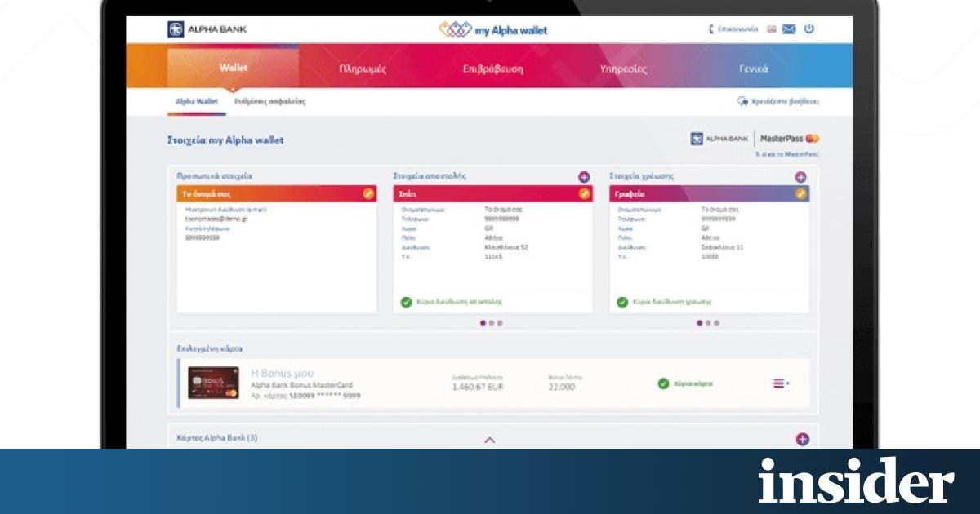Switch to the Υπηρεσίες tab
Viewport: 980px width, 514px height.
pyautogui.click(x=623, y=69)
